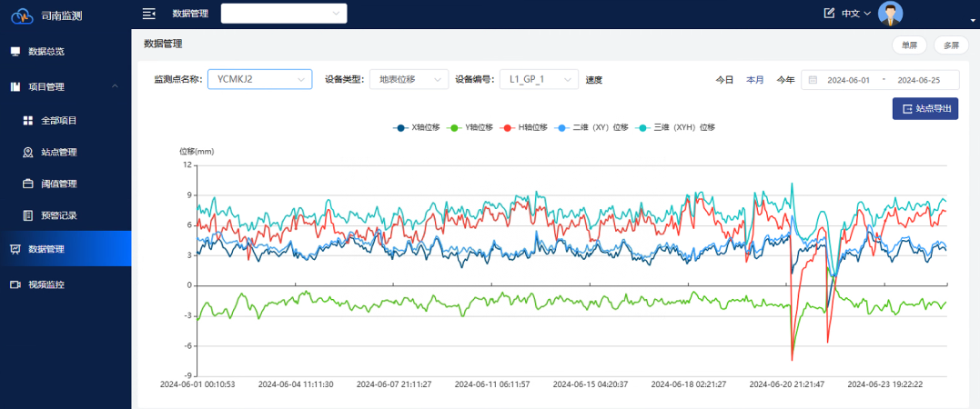This screenshot has height=409, width=980.
Task: Click the 全部项目 grid icon
Action: 28,120
